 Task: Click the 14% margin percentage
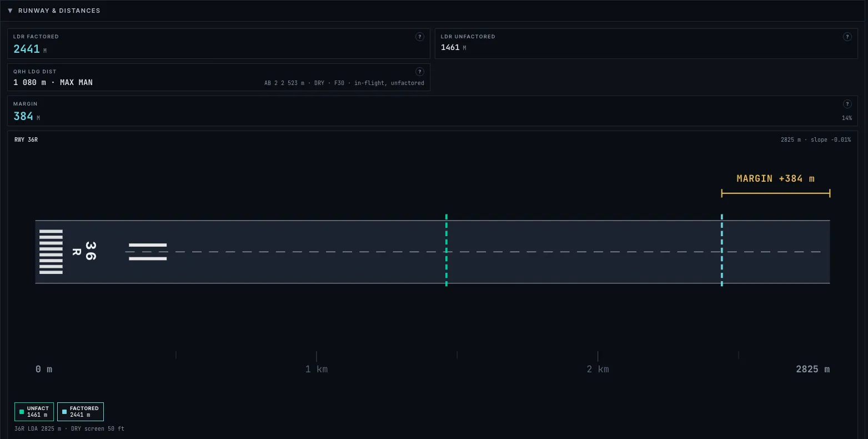coord(847,118)
